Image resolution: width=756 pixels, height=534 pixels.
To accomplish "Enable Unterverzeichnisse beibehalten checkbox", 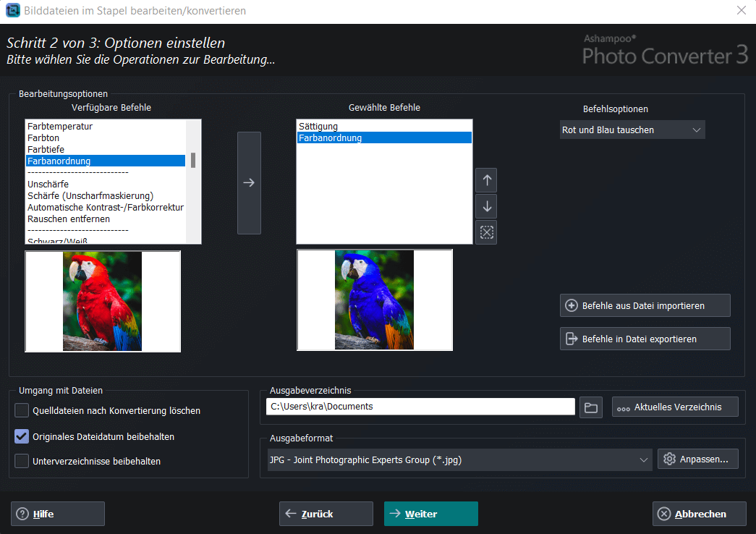I will click(x=22, y=461).
